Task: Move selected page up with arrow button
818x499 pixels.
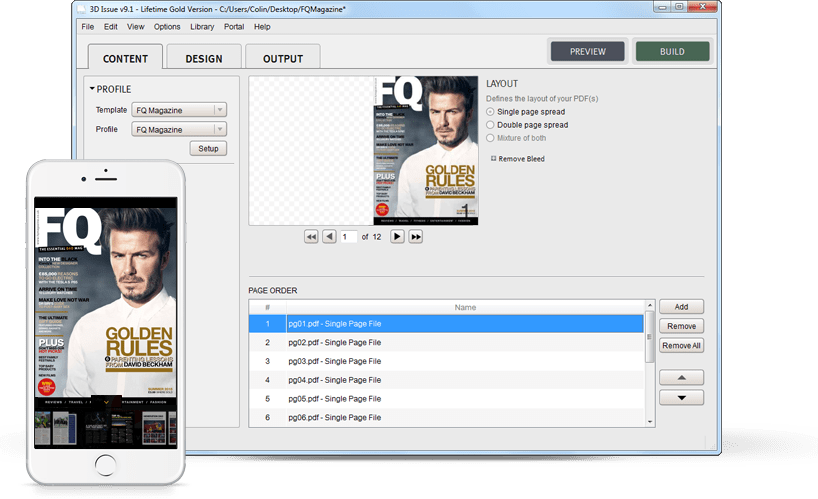Action: click(x=681, y=378)
